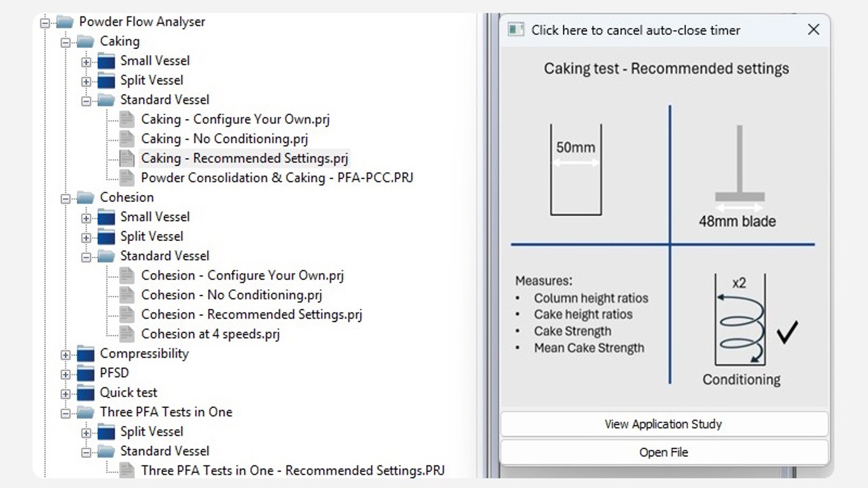Click the Open File button

click(x=664, y=452)
